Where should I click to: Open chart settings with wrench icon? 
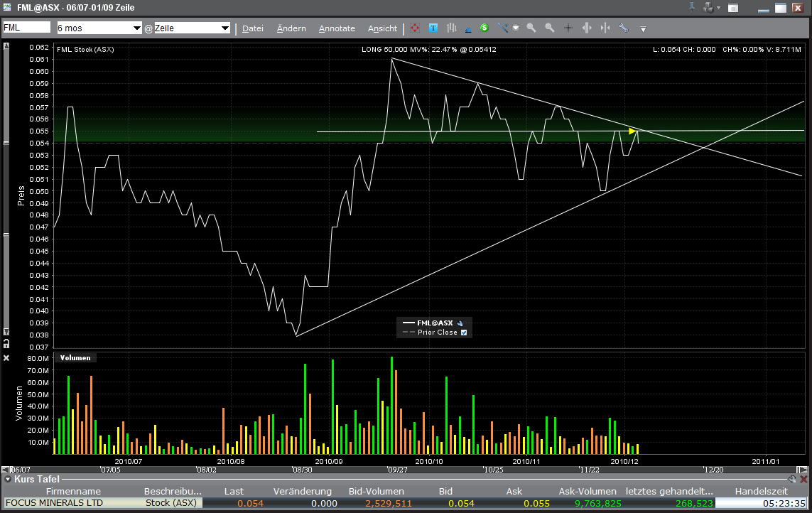(x=624, y=28)
